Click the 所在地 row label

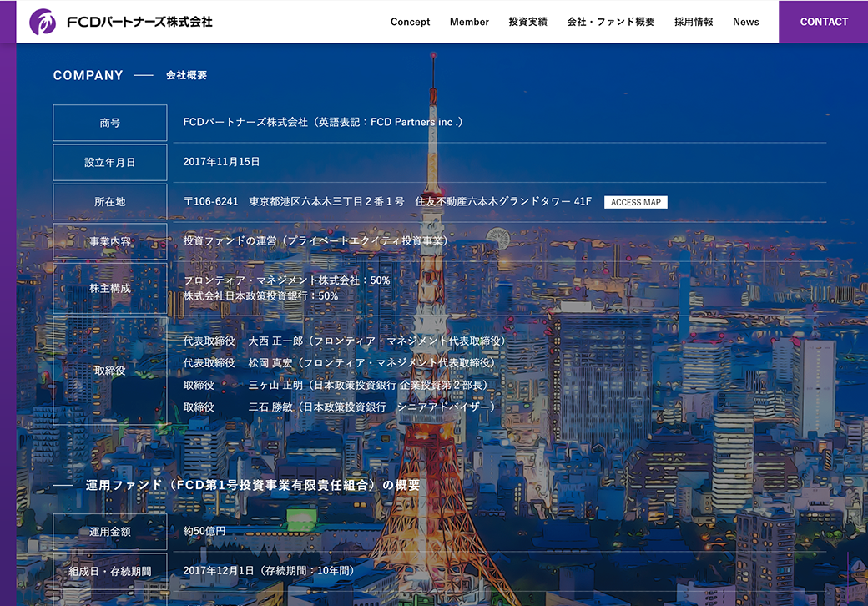click(x=109, y=201)
